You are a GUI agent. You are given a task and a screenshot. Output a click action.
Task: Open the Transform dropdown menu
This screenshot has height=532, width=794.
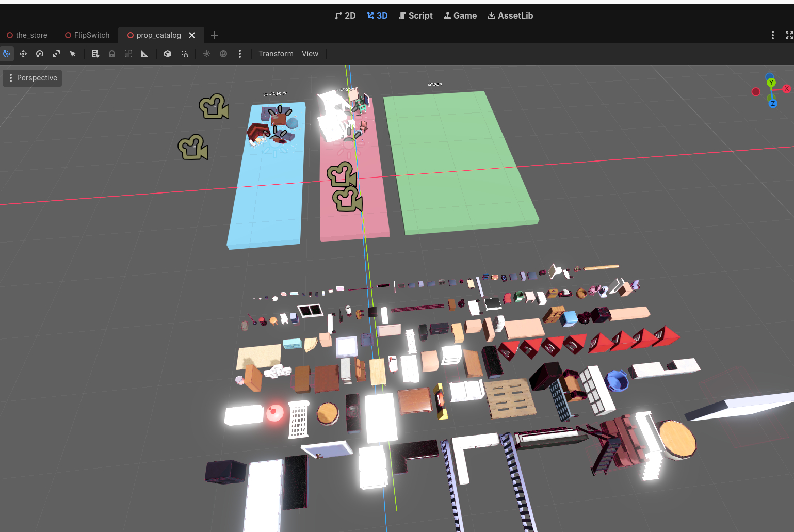coord(276,54)
